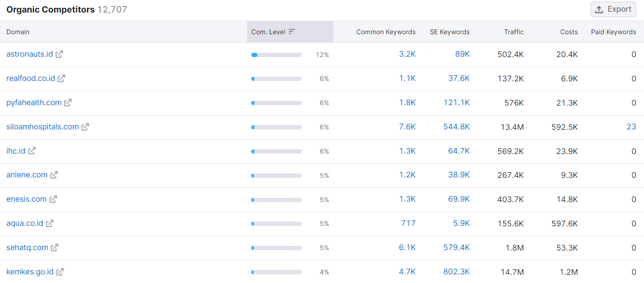The width and height of the screenshot is (644, 283).
Task: Open the enesis.com domain link
Action: coord(26,199)
